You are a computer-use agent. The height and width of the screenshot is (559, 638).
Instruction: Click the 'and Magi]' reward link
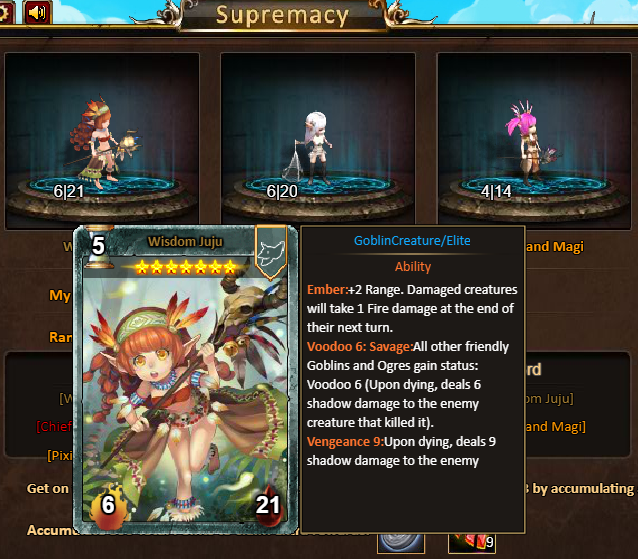click(556, 426)
